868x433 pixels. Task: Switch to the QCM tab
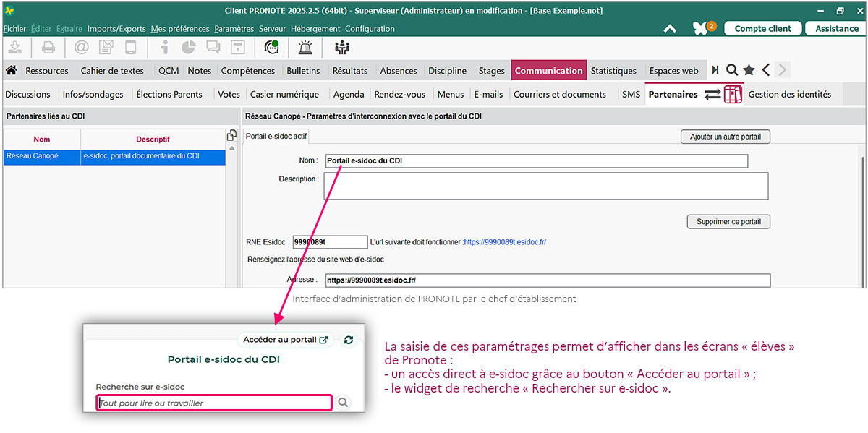169,71
